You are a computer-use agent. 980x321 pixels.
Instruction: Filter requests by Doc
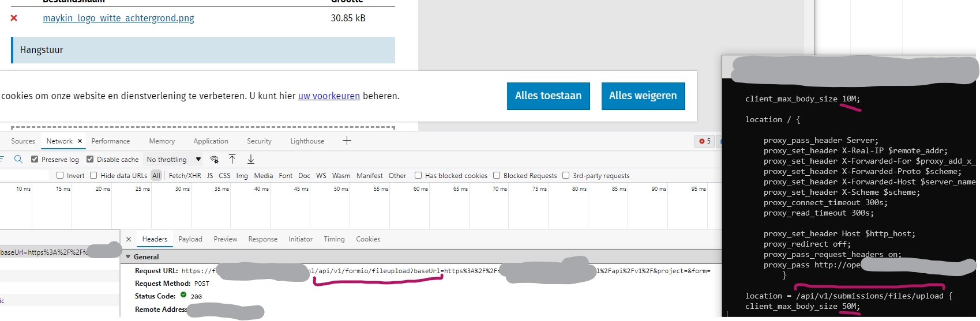[x=305, y=176]
